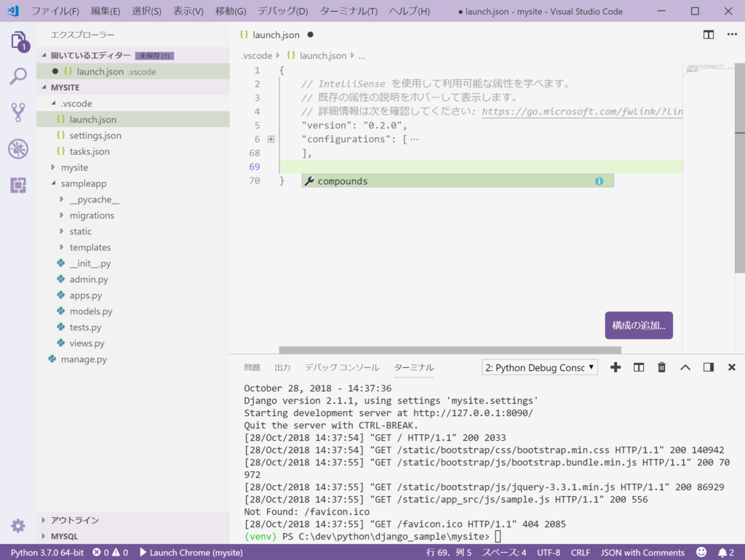Collapse the .vscode folder

53,103
